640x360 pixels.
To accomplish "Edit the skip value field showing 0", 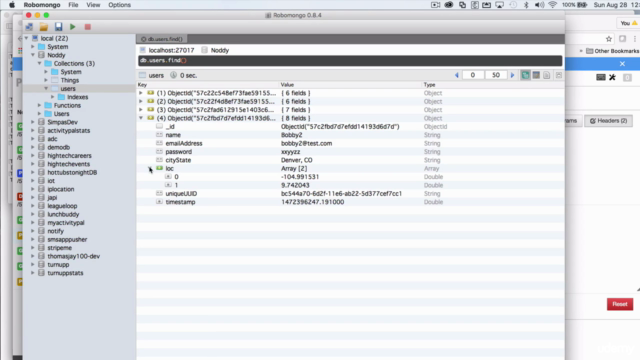I will point(473,75).
